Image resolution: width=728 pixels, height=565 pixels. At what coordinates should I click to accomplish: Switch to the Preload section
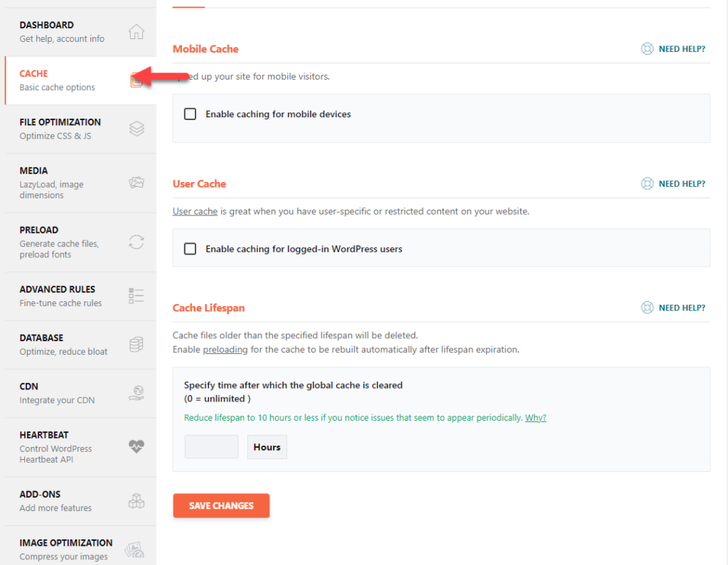81,242
